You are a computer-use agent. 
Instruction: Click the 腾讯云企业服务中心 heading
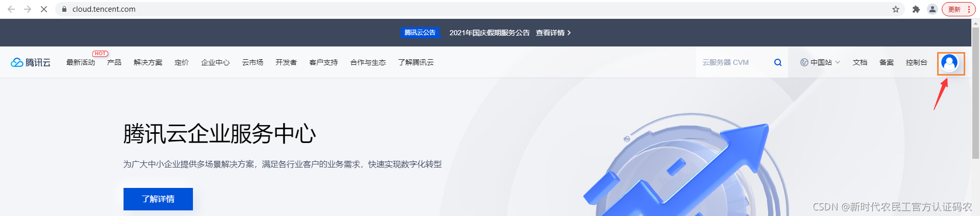click(219, 134)
